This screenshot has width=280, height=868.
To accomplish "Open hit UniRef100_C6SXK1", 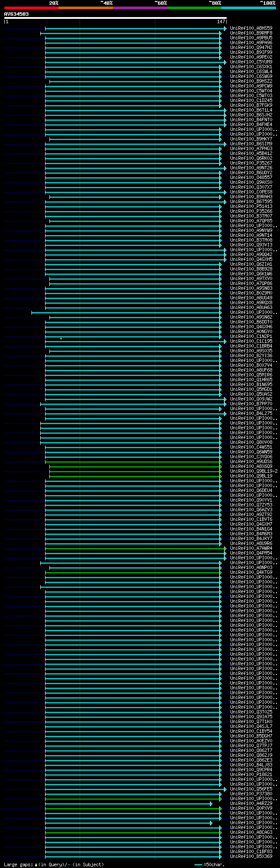I will click(251, 67).
